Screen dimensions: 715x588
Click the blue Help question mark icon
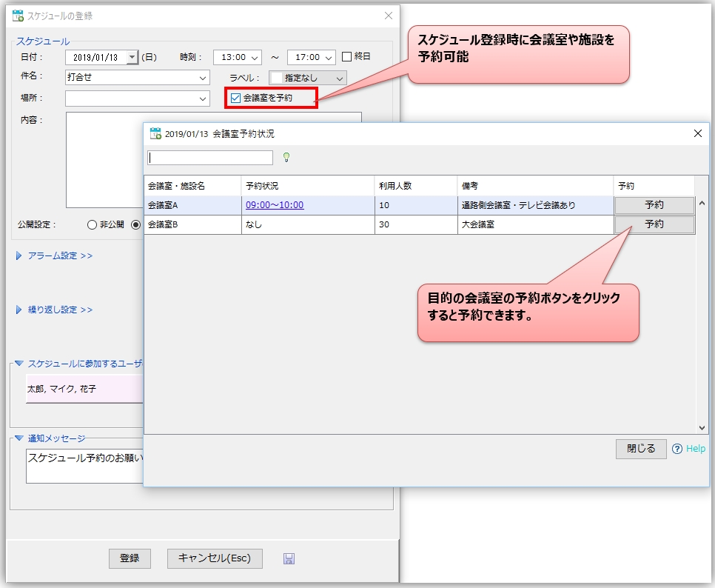coord(677,449)
